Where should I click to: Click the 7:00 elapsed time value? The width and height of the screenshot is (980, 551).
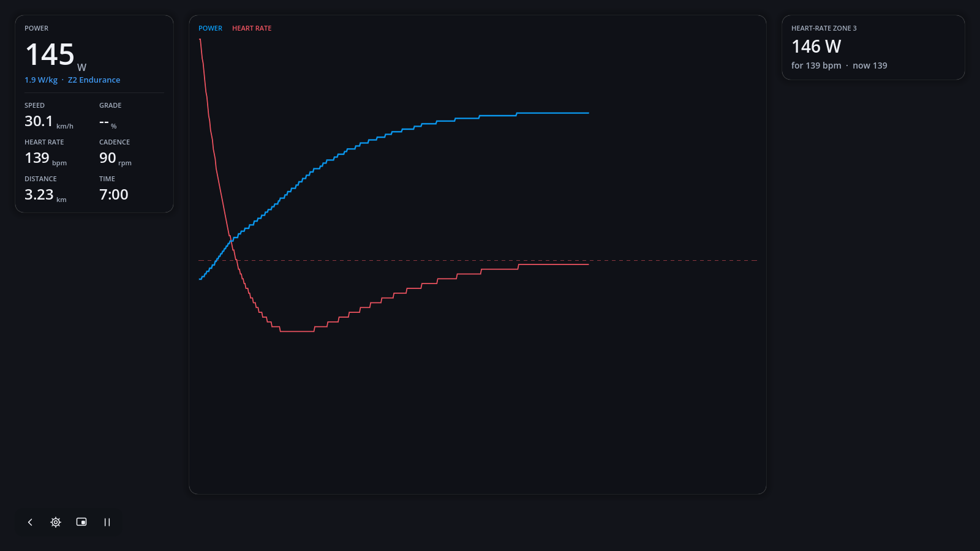coord(114,195)
